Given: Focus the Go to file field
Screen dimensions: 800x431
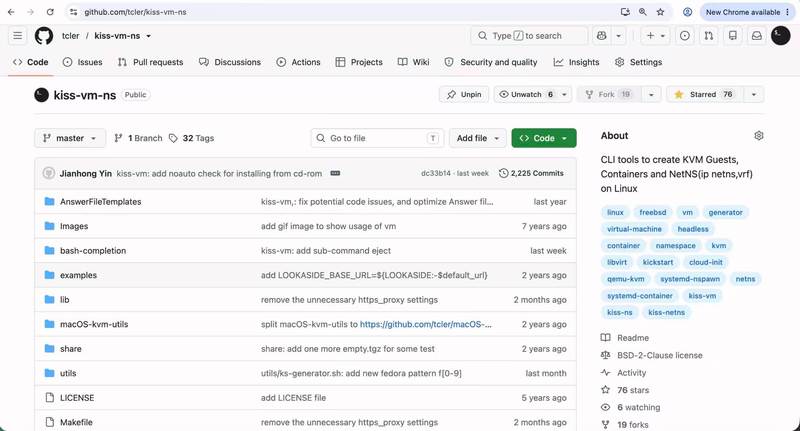Looking at the screenshot, I should 377,138.
